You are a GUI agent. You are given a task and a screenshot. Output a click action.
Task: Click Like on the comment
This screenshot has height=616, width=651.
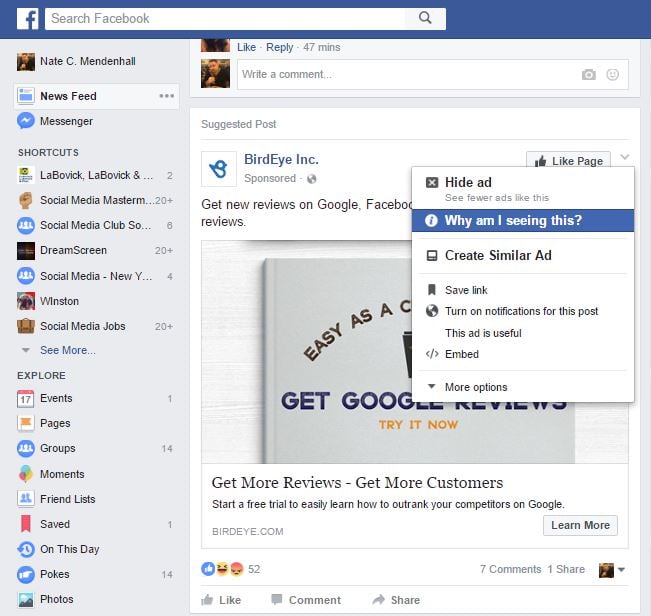(246, 47)
